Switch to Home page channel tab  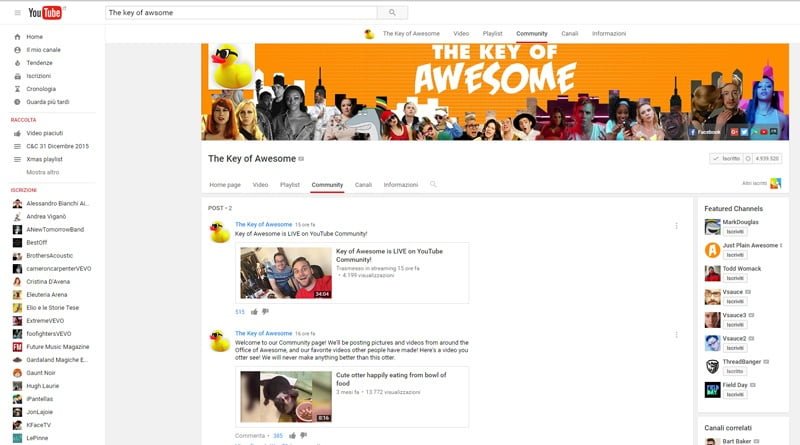(225, 185)
